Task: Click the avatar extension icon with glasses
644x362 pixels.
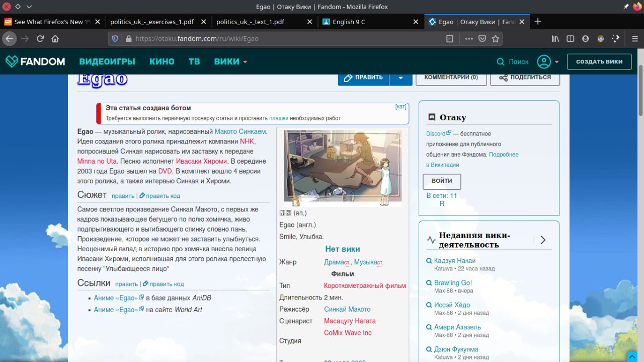Action: click(601, 39)
